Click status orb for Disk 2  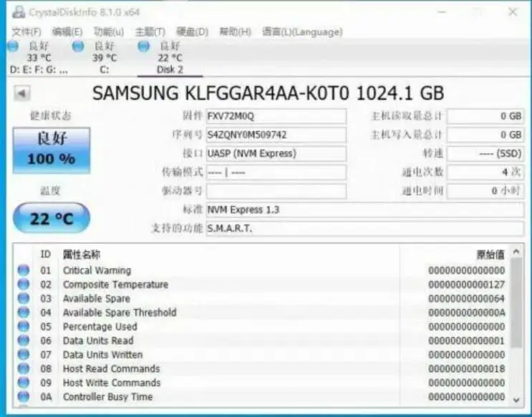pyautogui.click(x=143, y=46)
